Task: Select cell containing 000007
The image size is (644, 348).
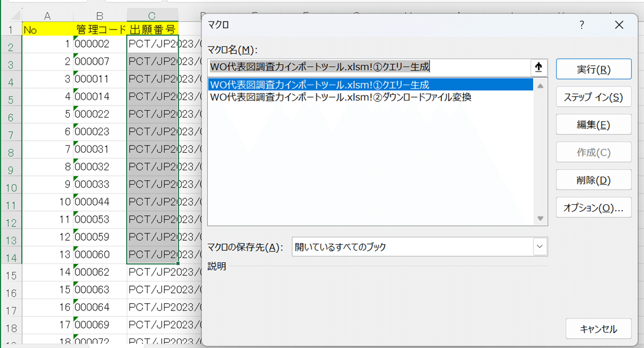Action: (x=100, y=61)
